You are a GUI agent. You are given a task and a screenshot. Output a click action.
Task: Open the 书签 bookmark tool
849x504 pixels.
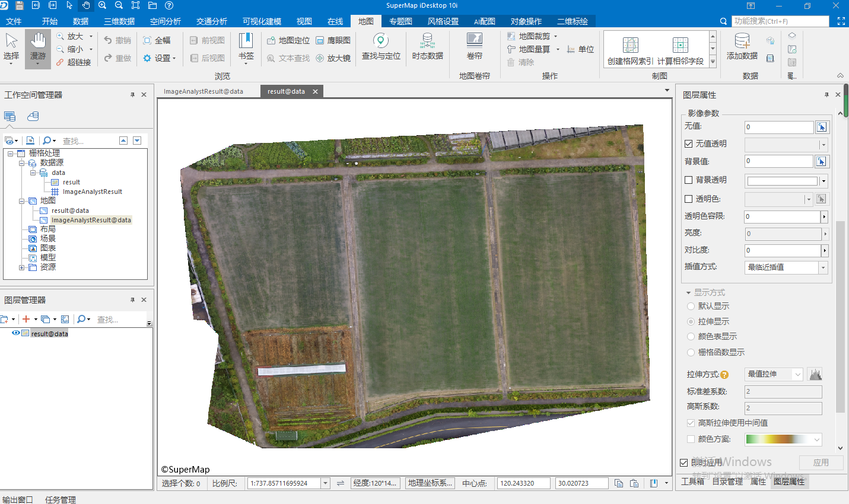[x=246, y=46]
